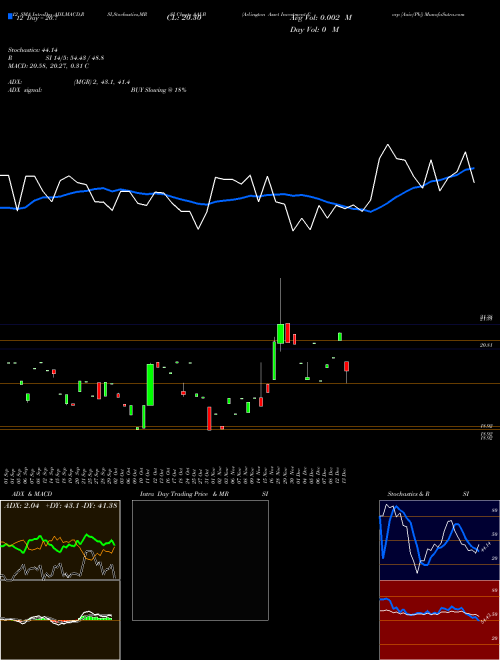Screen dimensions: 500x660
Task: Click the empty intraday trading price chart box
Action: coord(200,560)
